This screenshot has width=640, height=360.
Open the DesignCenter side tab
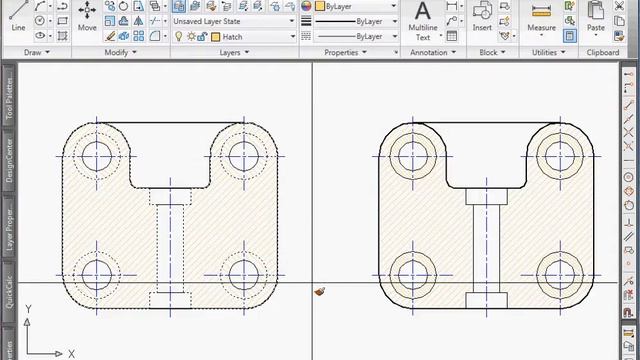tap(9, 160)
